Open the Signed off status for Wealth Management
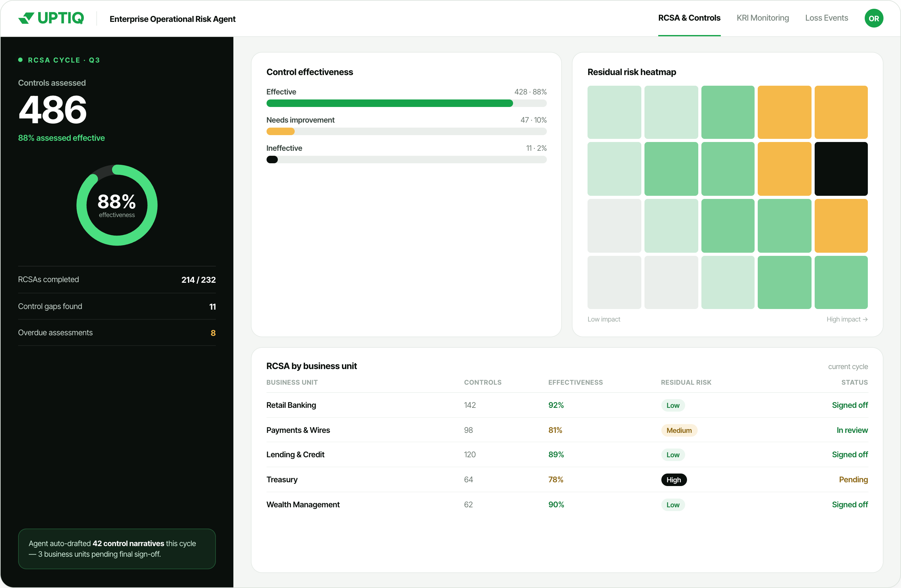Viewport: 901px width, 588px height. click(849, 504)
